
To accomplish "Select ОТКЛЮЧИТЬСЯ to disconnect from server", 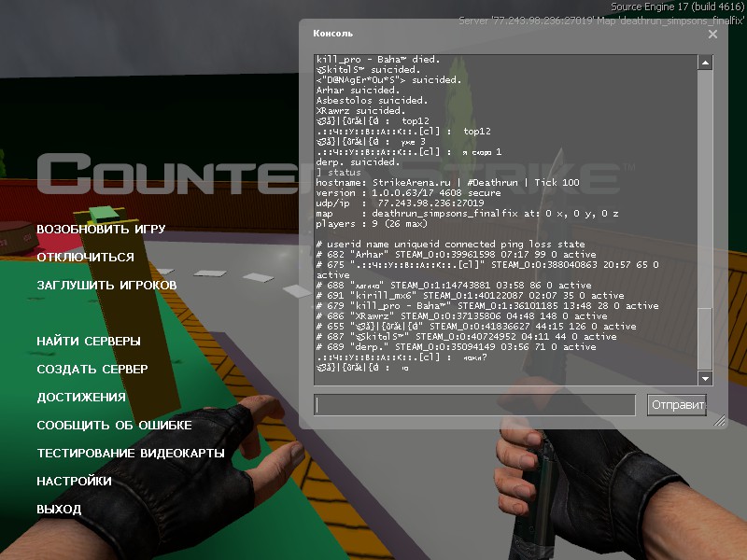I will [86, 258].
